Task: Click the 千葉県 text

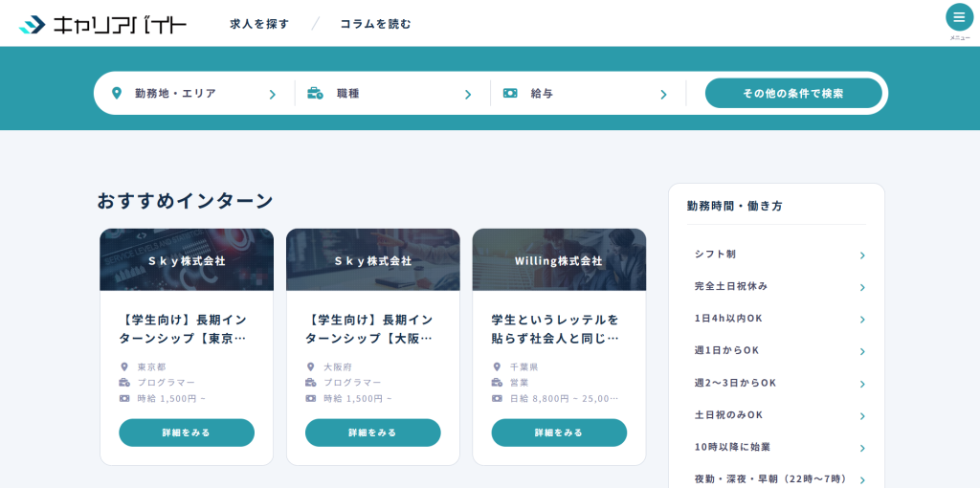Action: click(524, 366)
